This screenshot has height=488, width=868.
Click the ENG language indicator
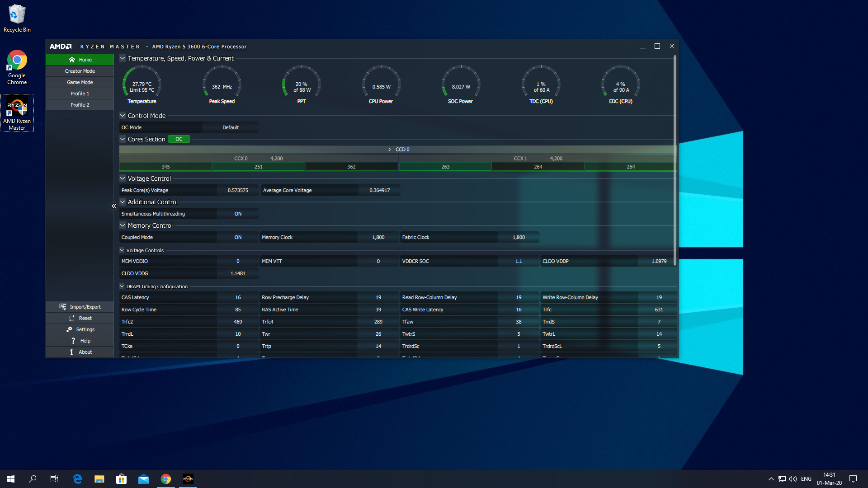806,479
